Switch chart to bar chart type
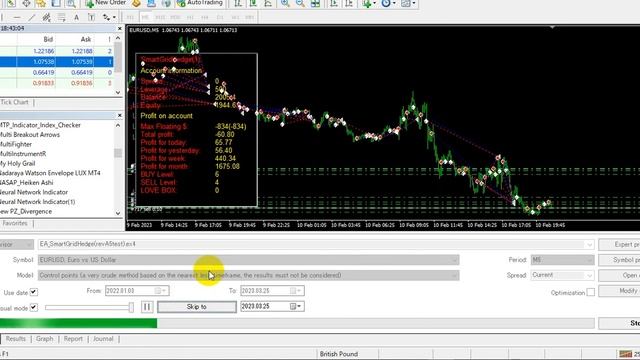The height and width of the screenshot is (360, 640). (x=238, y=3)
